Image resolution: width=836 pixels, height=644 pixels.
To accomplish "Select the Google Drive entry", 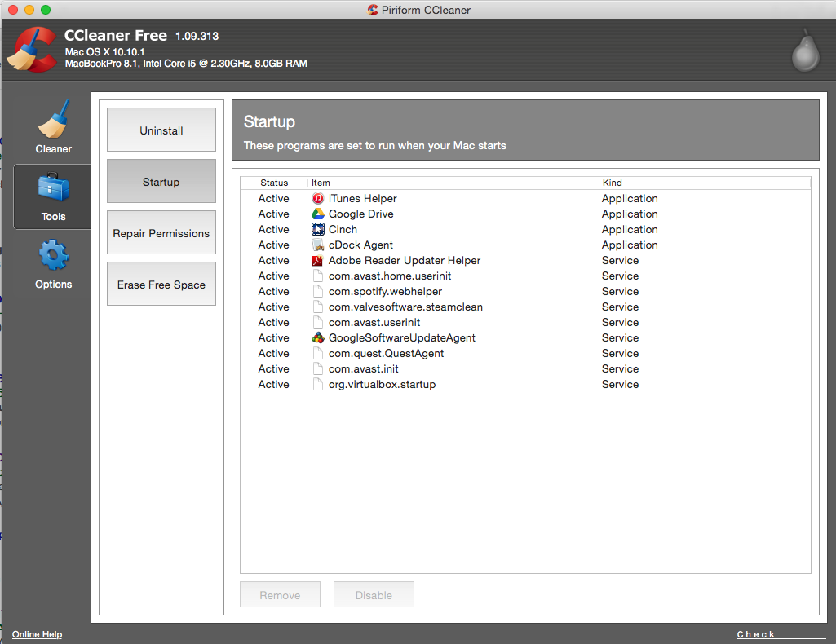I will click(x=525, y=214).
